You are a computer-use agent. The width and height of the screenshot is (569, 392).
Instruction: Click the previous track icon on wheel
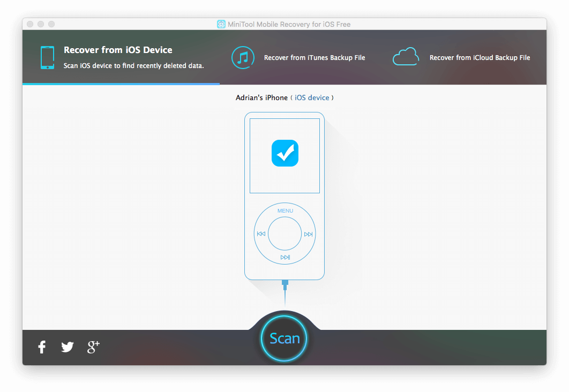tap(261, 234)
